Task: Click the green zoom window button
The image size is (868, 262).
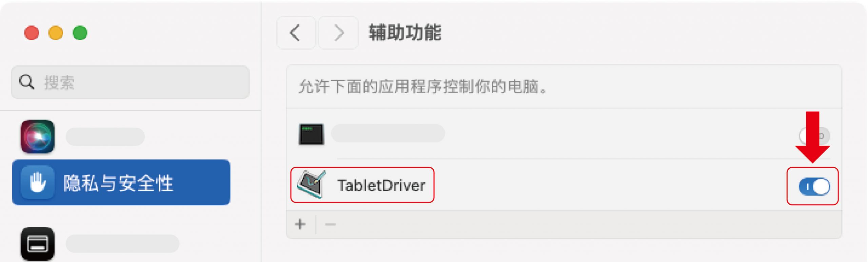Action: 80,33
